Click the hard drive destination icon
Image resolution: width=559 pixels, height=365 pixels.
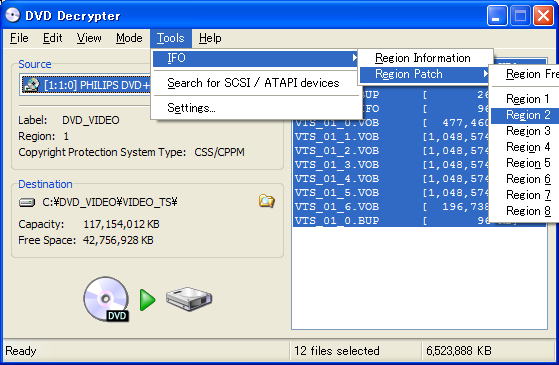[189, 299]
